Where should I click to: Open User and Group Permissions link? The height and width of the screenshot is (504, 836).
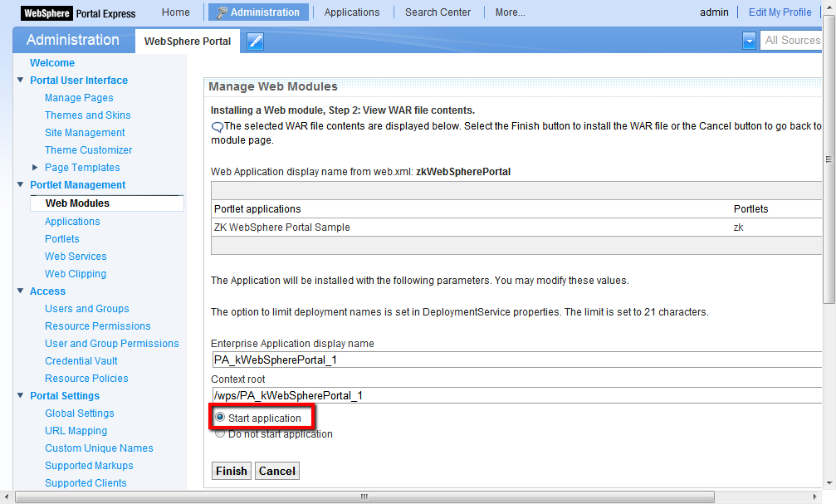[112, 344]
